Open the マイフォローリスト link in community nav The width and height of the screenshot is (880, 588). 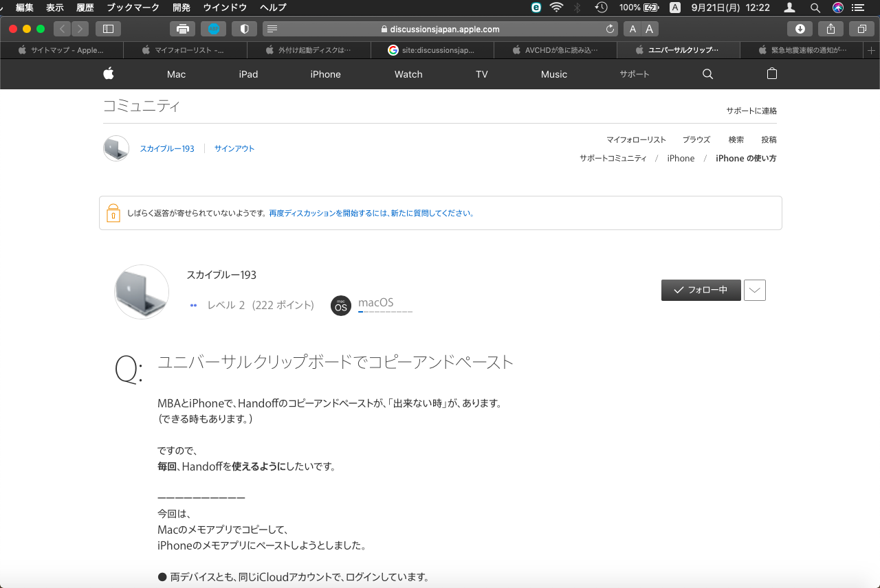(x=636, y=139)
